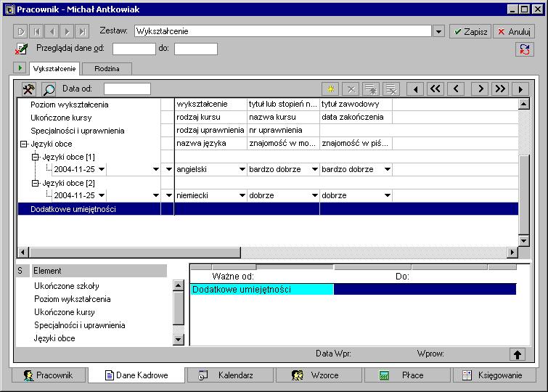Click the black up arrow button
Image resolution: width=548 pixels, height=392 pixels.
pyautogui.click(x=518, y=354)
